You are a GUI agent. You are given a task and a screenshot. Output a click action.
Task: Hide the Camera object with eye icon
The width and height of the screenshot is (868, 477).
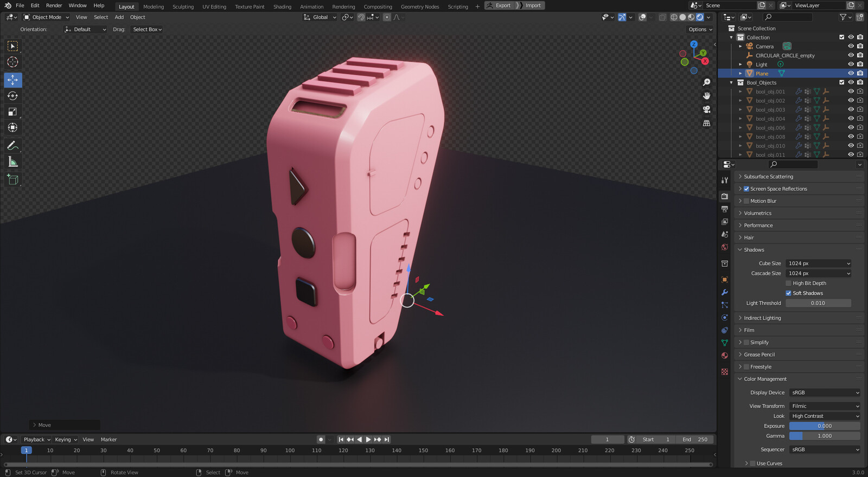click(851, 46)
